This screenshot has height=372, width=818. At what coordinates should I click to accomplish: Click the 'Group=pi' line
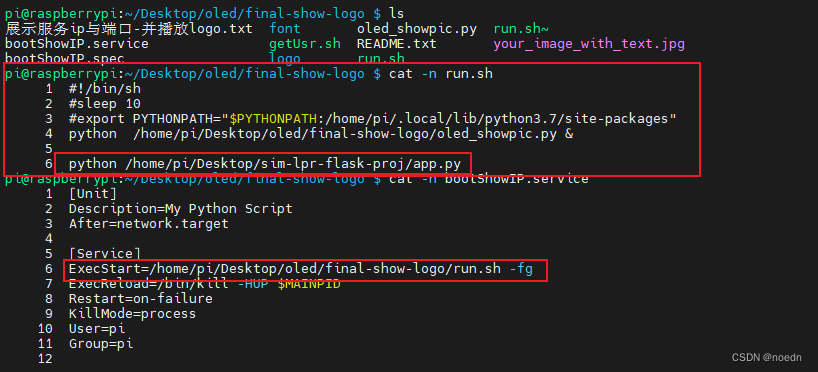(101, 344)
